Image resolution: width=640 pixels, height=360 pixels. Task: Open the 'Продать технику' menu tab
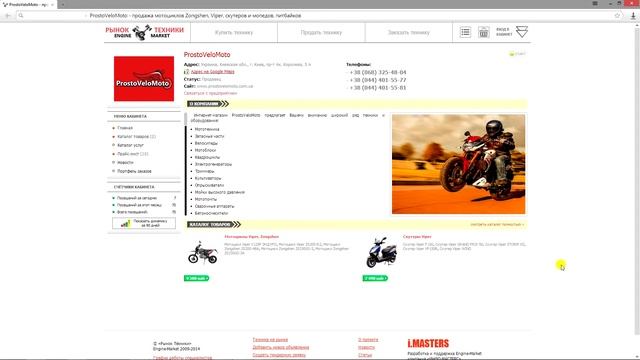[321, 33]
